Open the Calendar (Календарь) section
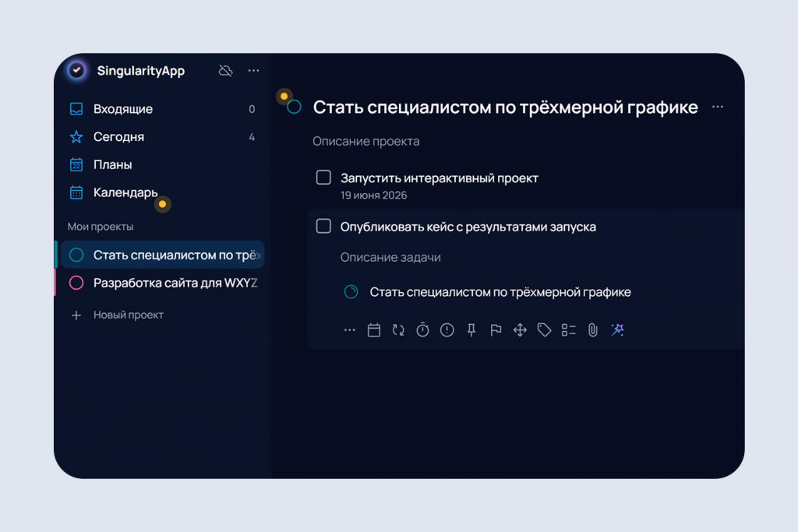Screen dimensions: 798x532 pos(162,192)
